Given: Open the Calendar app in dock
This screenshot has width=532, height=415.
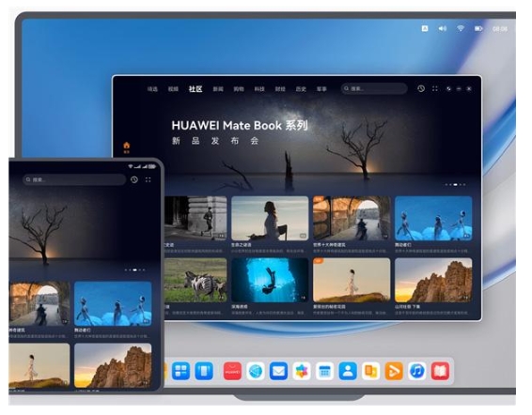Looking at the screenshot, I should [x=324, y=371].
